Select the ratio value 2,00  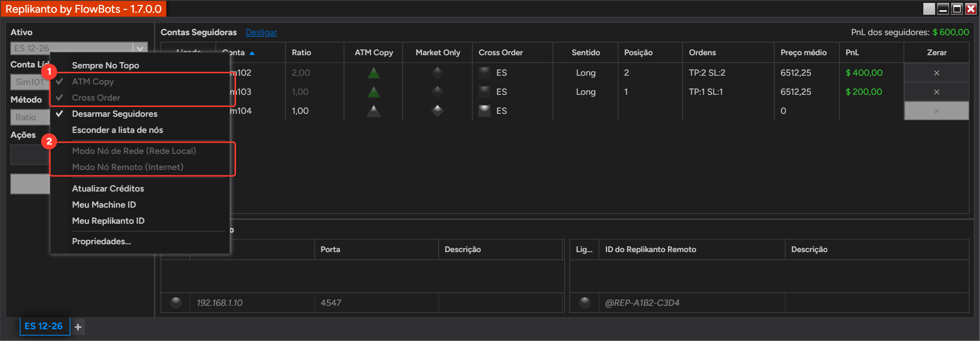[x=301, y=73]
